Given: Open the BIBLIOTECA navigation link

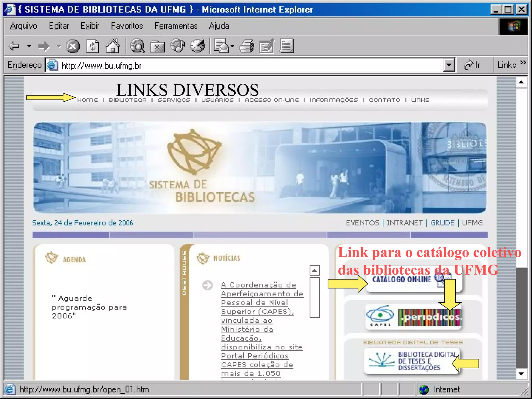Looking at the screenshot, I should click(128, 100).
